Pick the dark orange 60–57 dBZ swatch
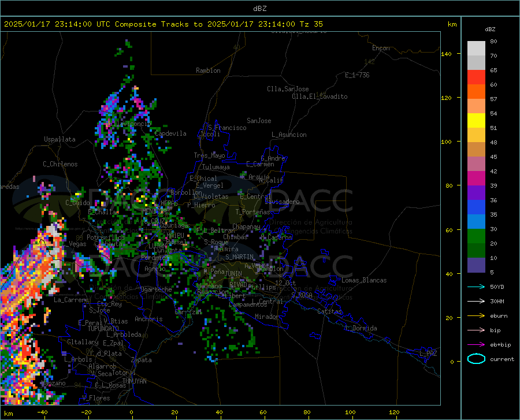The width and height of the screenshot is (520, 420). 476,92
